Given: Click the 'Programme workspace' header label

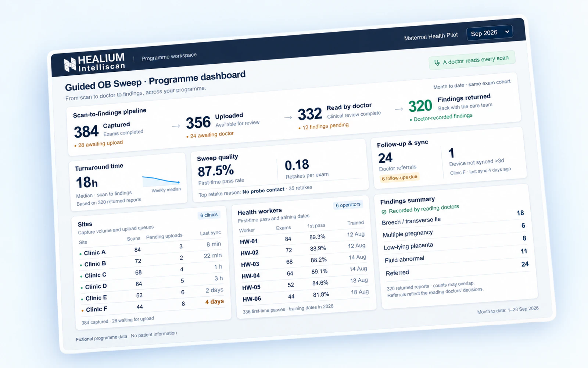Looking at the screenshot, I should (x=169, y=56).
